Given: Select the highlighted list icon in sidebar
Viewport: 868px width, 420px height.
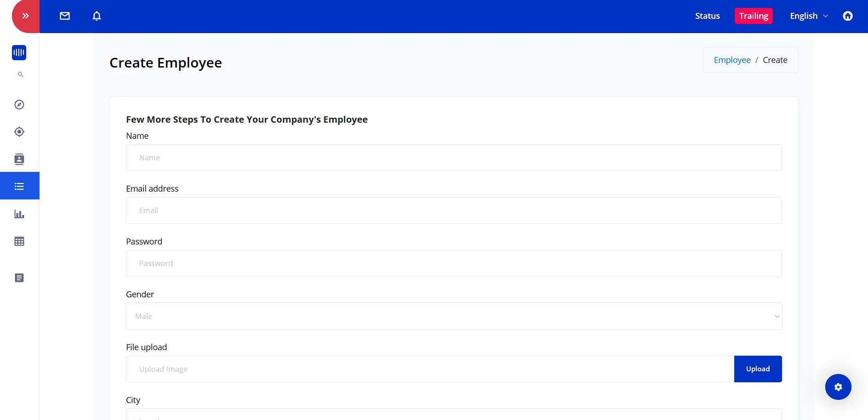Looking at the screenshot, I should (x=19, y=186).
